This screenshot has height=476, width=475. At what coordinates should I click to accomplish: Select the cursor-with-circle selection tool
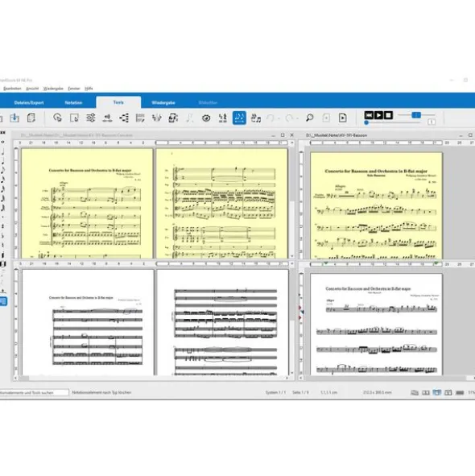click(x=57, y=118)
